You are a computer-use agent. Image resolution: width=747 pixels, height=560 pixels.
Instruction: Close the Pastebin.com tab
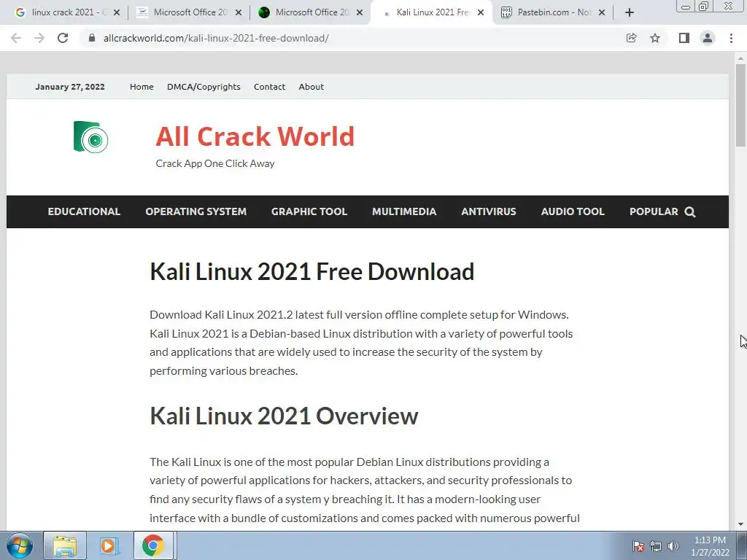click(x=602, y=12)
